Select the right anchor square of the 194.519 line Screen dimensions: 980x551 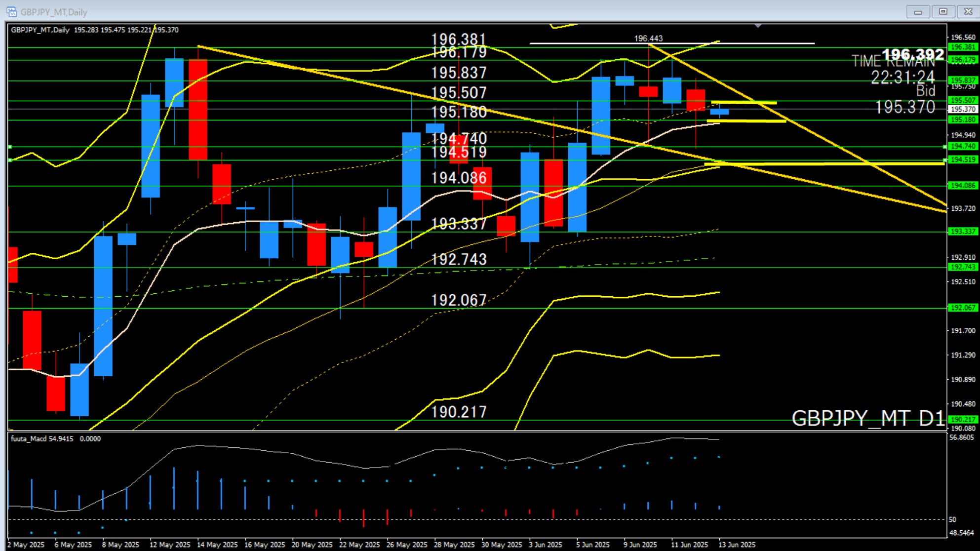pos(944,160)
